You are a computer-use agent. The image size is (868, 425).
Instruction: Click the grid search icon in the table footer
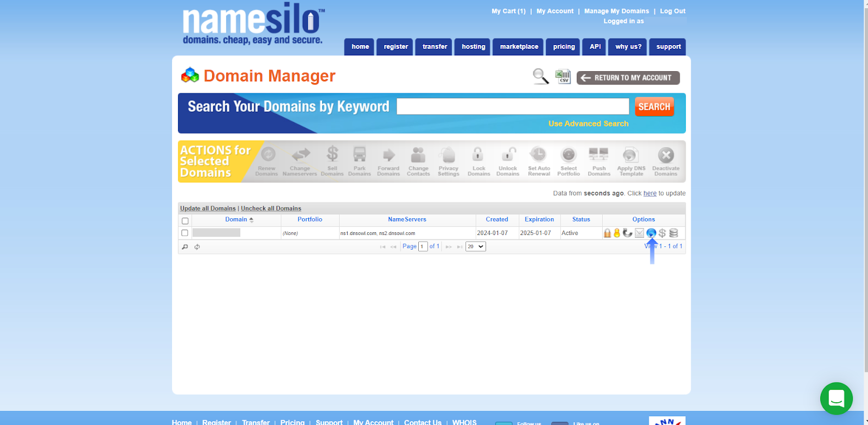(x=185, y=247)
